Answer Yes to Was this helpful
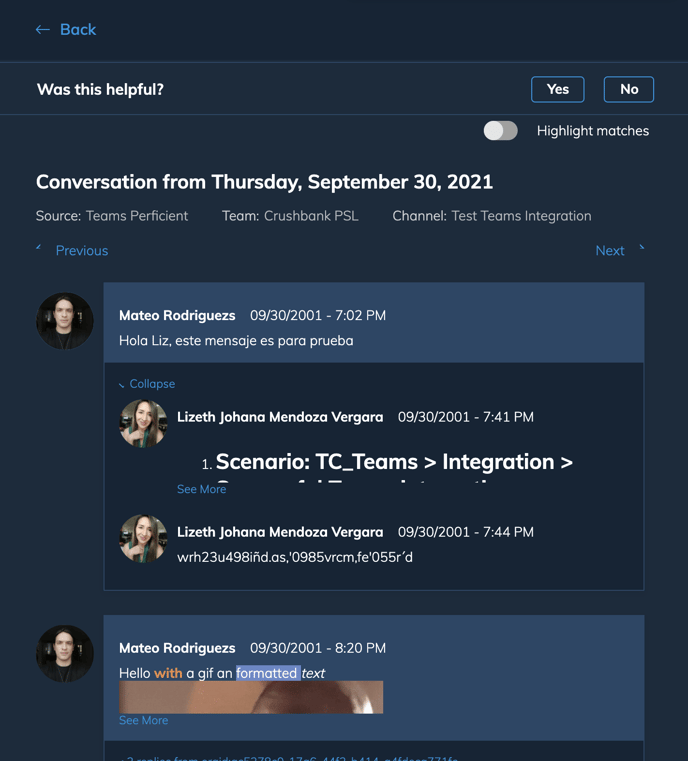This screenshot has width=688, height=761. click(x=557, y=89)
